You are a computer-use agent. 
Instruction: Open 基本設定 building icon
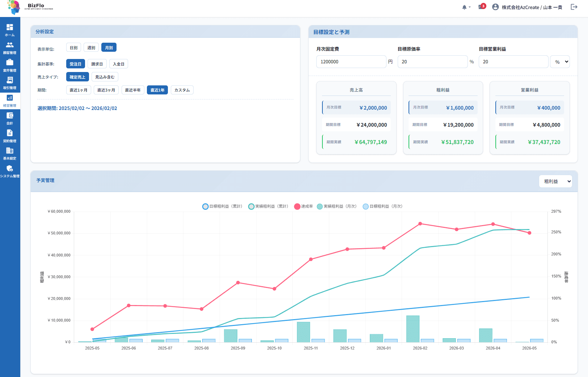tap(10, 151)
